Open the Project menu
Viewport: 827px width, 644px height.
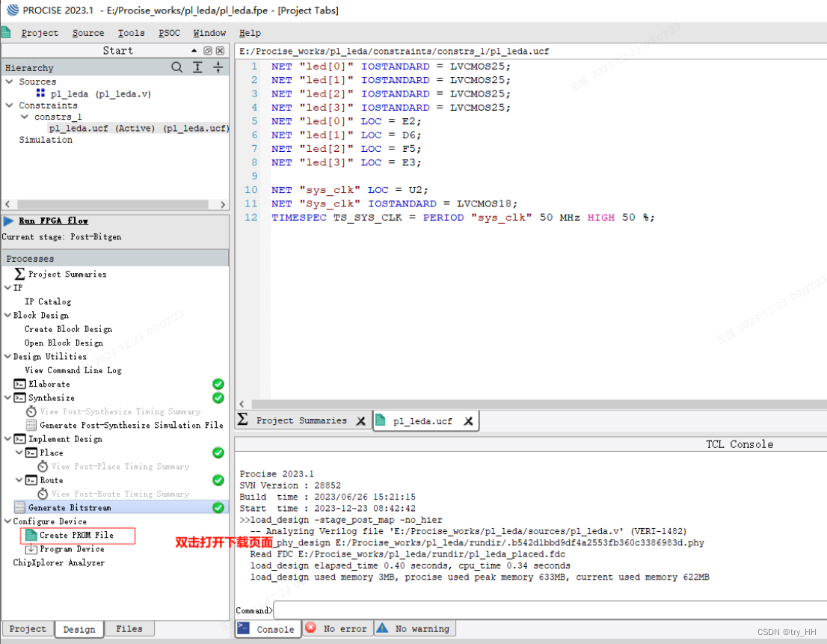point(40,33)
